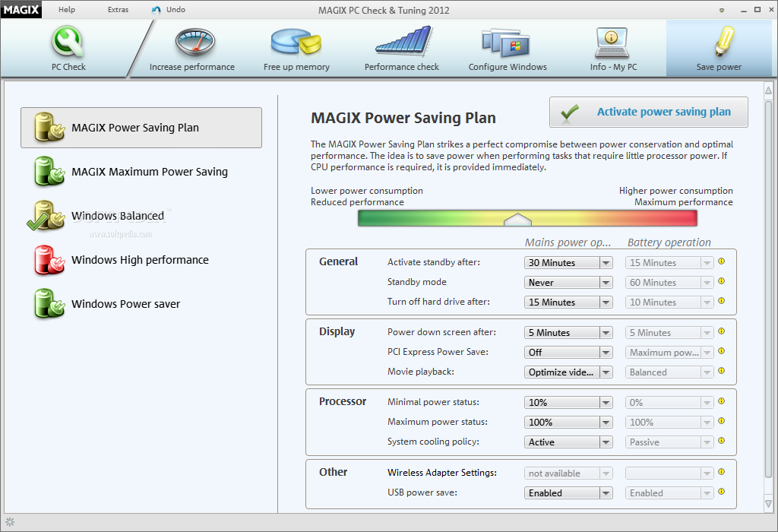Screen dimensions: 778x532
Task: Open System cooling policy battery dropdown Passive
Action: tap(669, 442)
